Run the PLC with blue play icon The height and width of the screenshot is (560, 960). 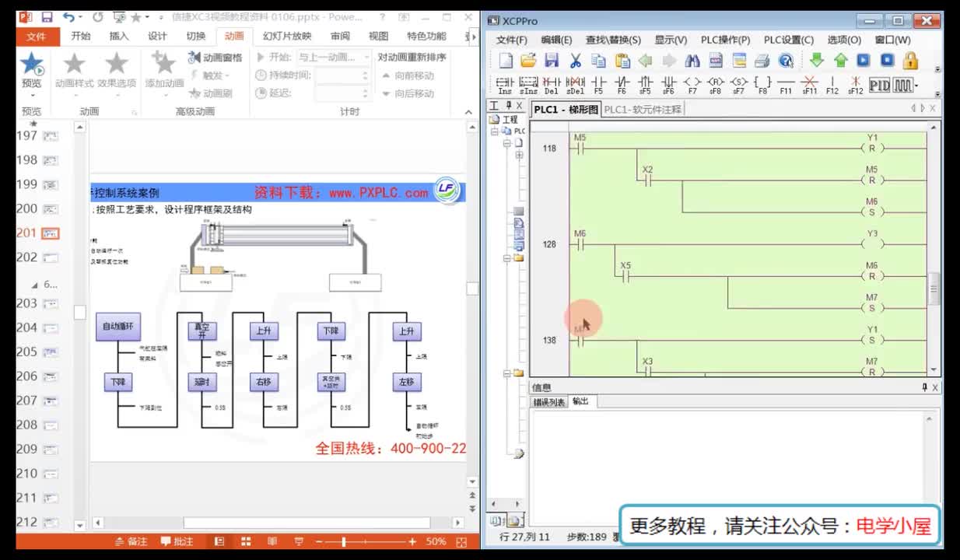tap(864, 61)
